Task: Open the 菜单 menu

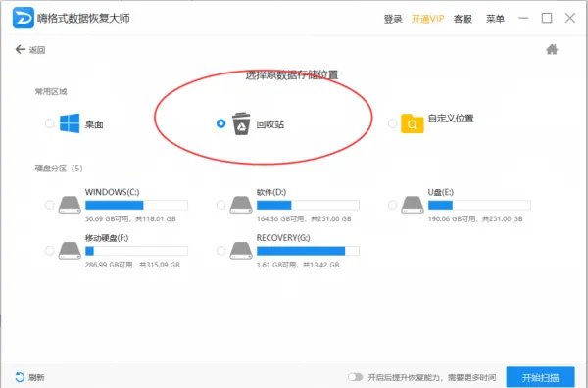Action: (495, 19)
